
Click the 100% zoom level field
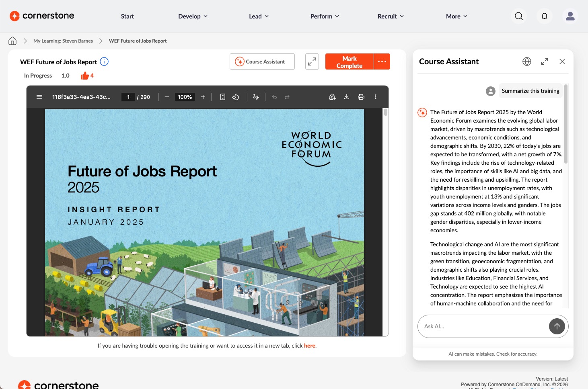coord(185,97)
